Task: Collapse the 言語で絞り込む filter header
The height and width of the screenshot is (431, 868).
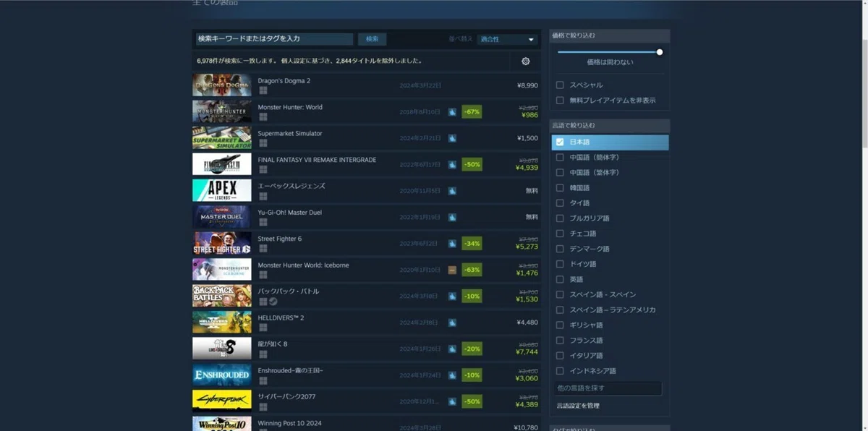Action: [x=610, y=125]
